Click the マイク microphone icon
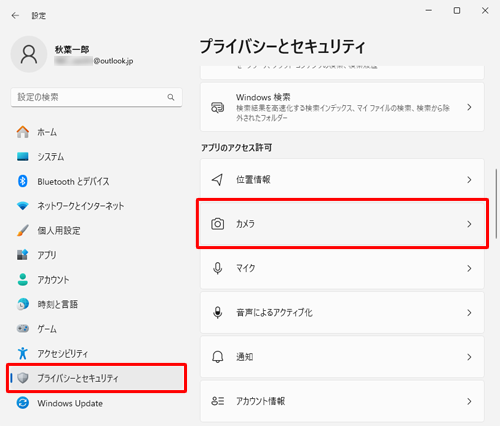 (x=217, y=268)
